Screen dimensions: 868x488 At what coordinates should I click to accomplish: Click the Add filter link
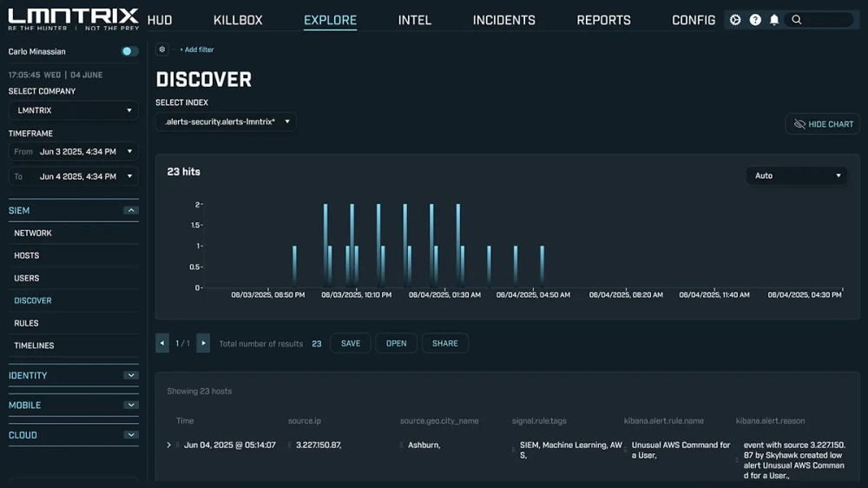pyautogui.click(x=196, y=49)
